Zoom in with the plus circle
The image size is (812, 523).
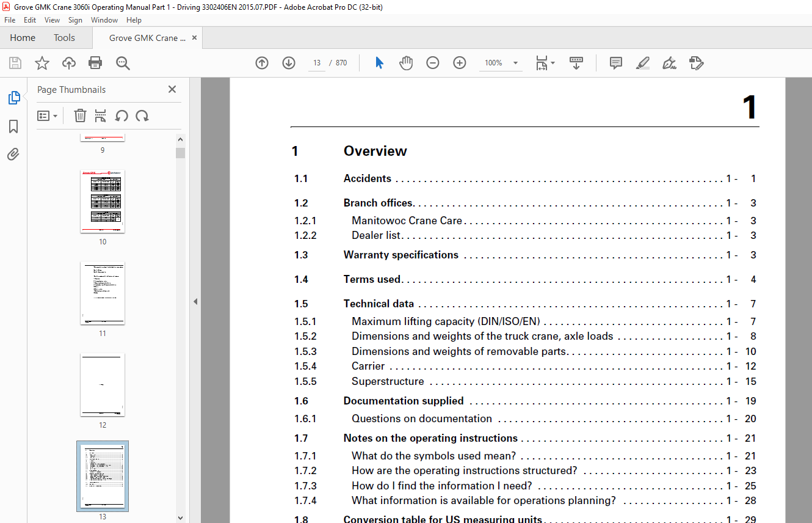pyautogui.click(x=460, y=63)
